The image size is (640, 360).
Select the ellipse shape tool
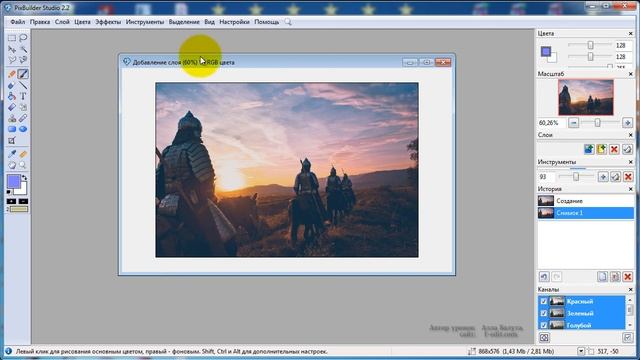point(23,129)
